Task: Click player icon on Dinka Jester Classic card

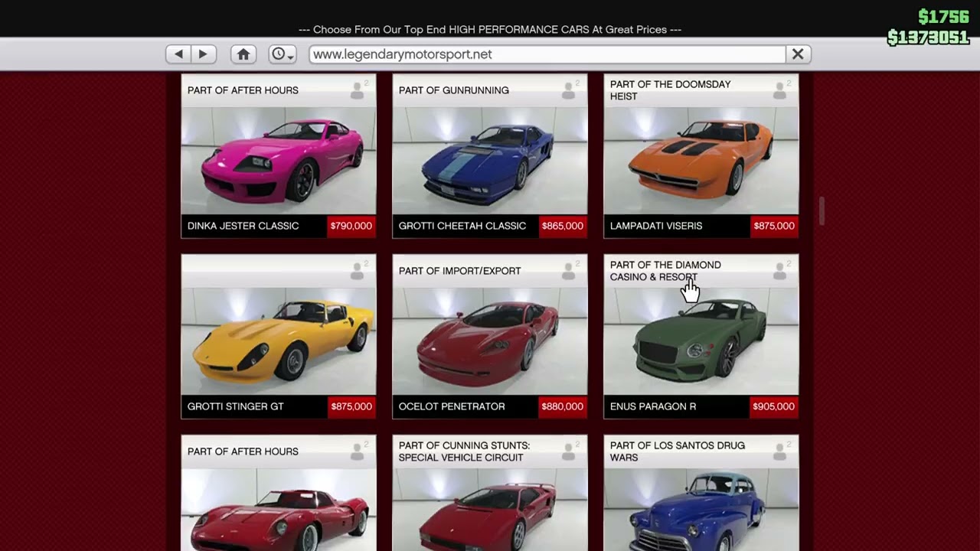Action: click(x=358, y=90)
